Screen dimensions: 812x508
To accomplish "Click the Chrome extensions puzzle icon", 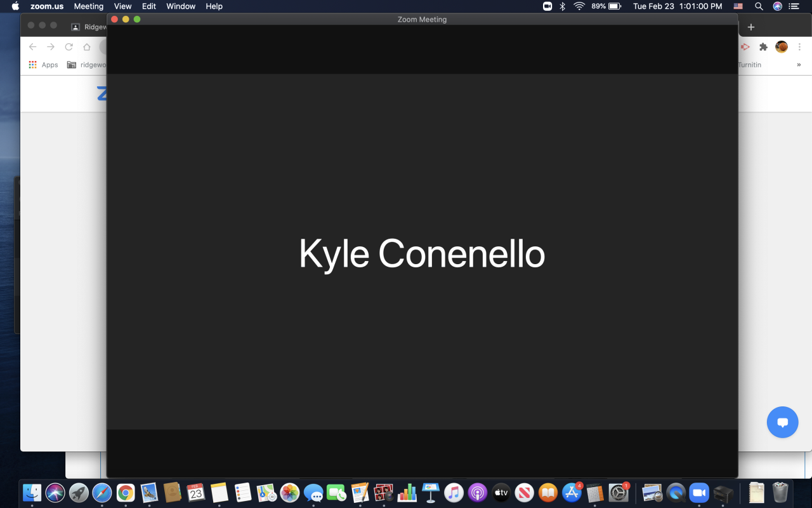I will click(764, 47).
